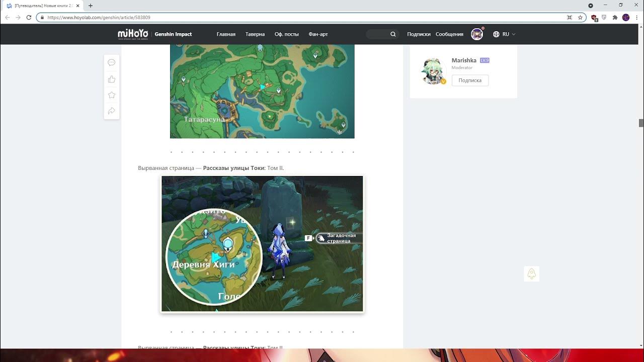Expand the RU language dropdown
This screenshot has height=362, width=644.
[x=509, y=34]
